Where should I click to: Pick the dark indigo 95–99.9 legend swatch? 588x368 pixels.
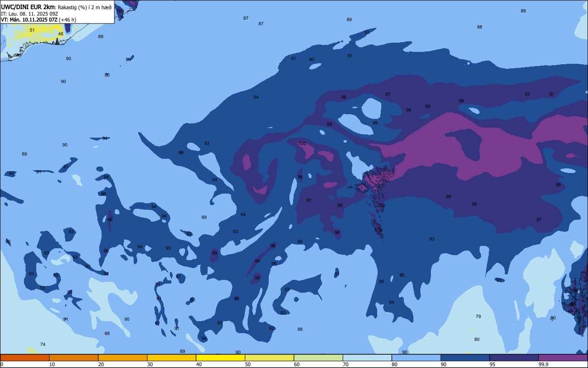click(x=514, y=357)
